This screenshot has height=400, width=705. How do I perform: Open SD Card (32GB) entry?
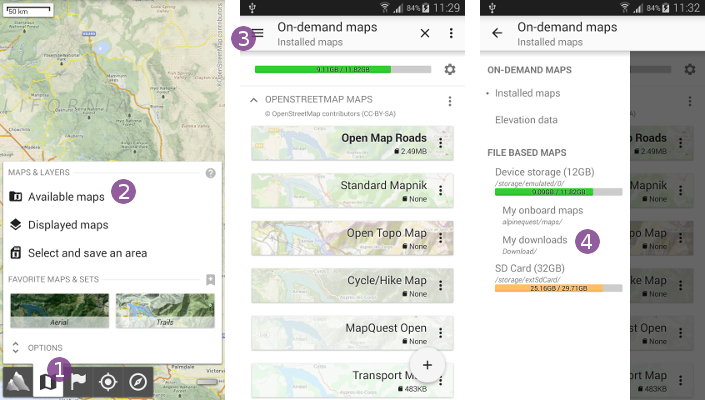[x=530, y=268]
